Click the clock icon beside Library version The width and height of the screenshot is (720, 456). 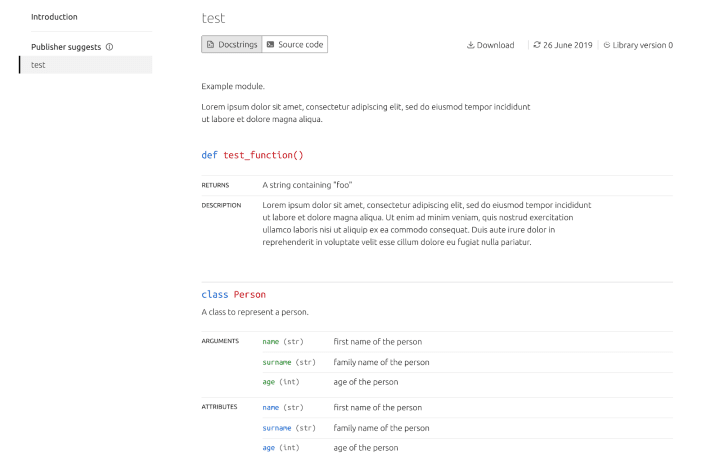[606, 45]
